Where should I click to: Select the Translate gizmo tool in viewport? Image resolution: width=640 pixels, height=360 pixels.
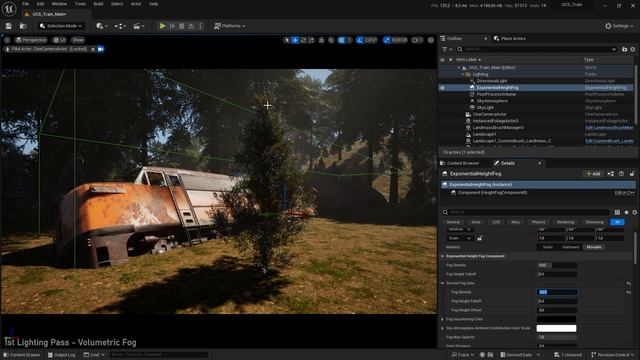tap(295, 40)
